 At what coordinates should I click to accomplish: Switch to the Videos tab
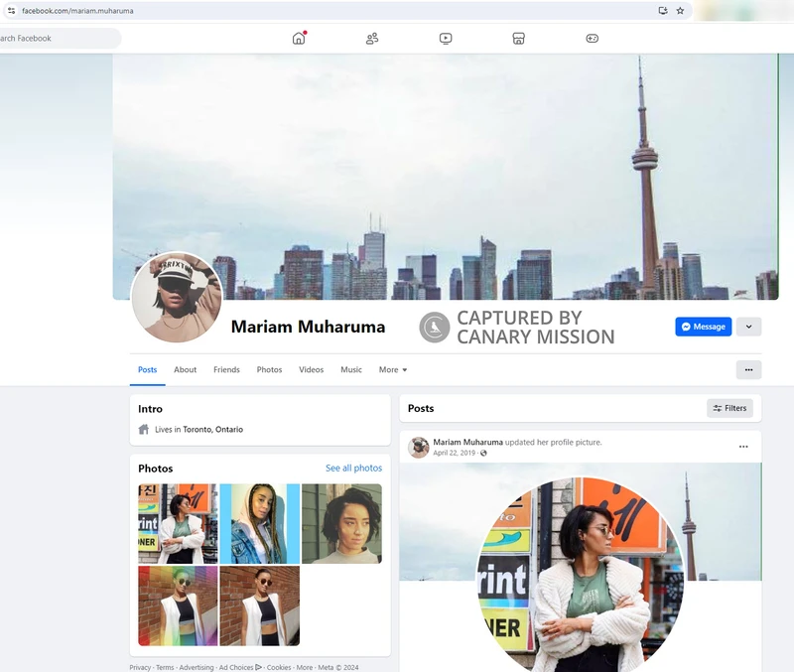pyautogui.click(x=311, y=369)
